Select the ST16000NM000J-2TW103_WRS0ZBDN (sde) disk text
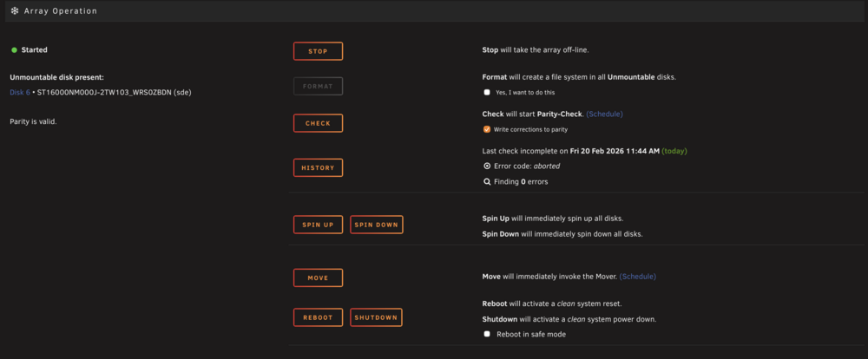868x359 pixels. (x=114, y=93)
